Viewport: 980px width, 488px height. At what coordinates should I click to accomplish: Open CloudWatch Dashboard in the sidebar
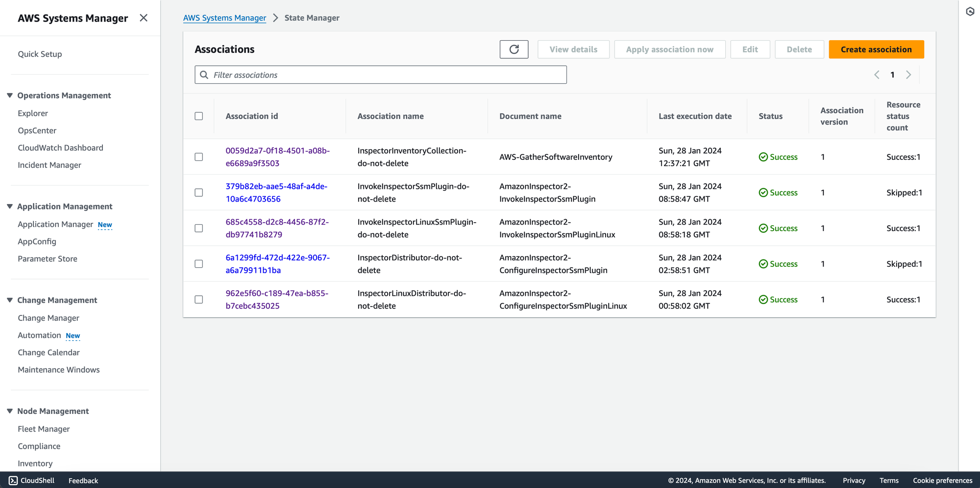[60, 148]
